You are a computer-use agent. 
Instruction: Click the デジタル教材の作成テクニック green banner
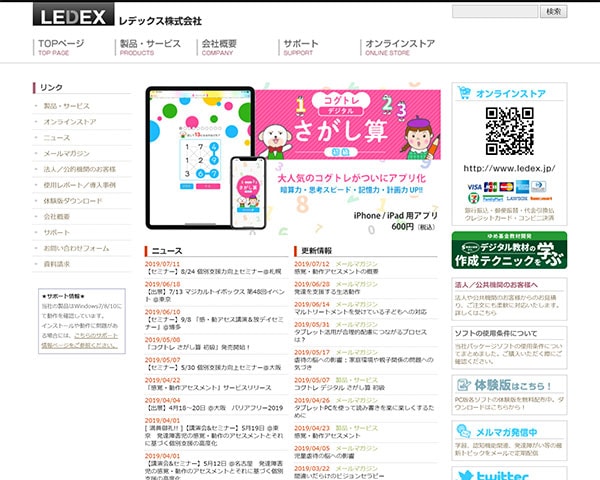click(509, 250)
